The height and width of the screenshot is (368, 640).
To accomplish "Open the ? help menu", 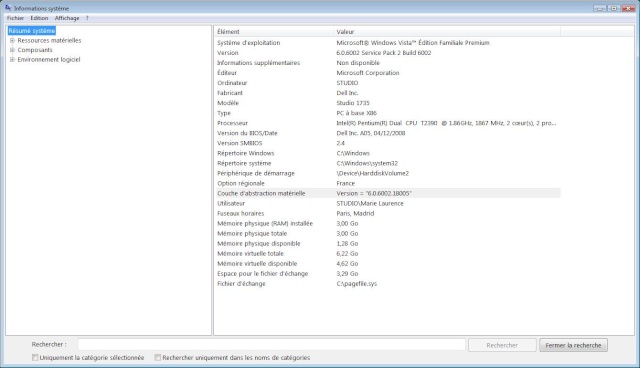I will 87,18.
